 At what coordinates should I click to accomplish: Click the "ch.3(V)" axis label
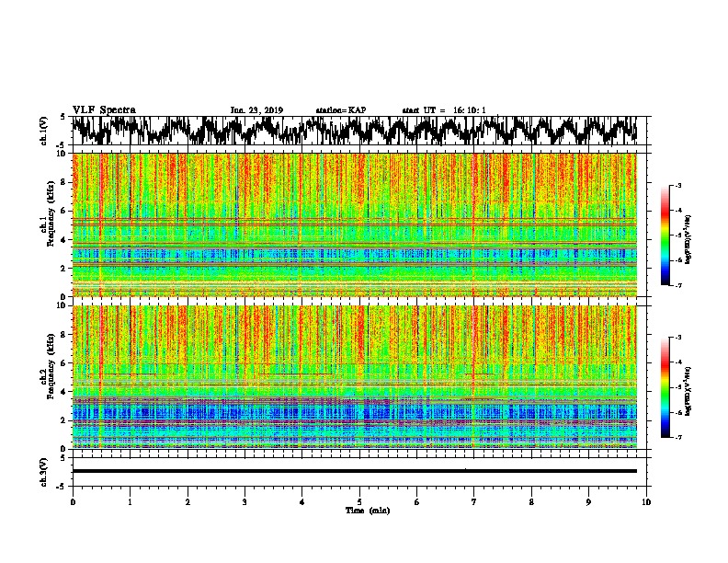click(44, 472)
